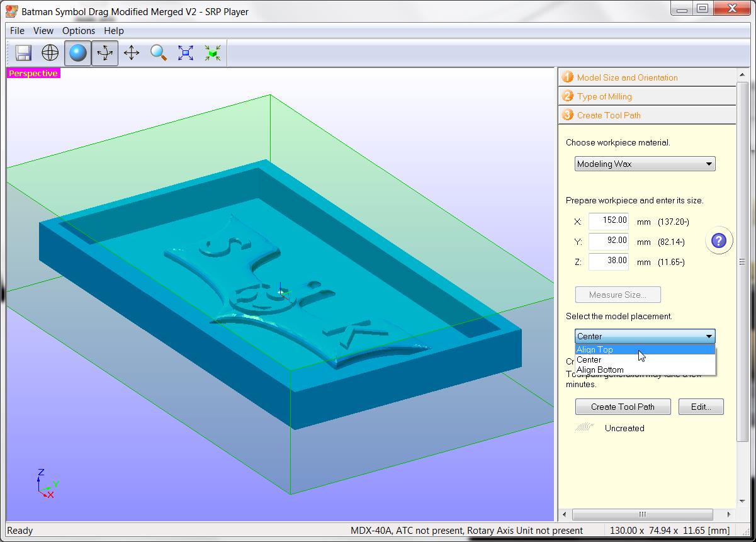Viewport: 756px width, 542px height.
Task: Click the Create Tool Path button
Action: [623, 407]
